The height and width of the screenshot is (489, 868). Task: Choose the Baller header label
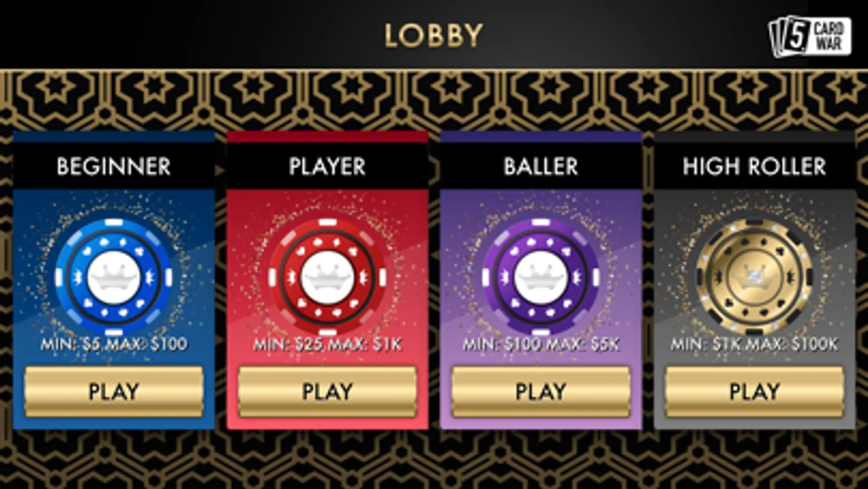[x=541, y=166]
